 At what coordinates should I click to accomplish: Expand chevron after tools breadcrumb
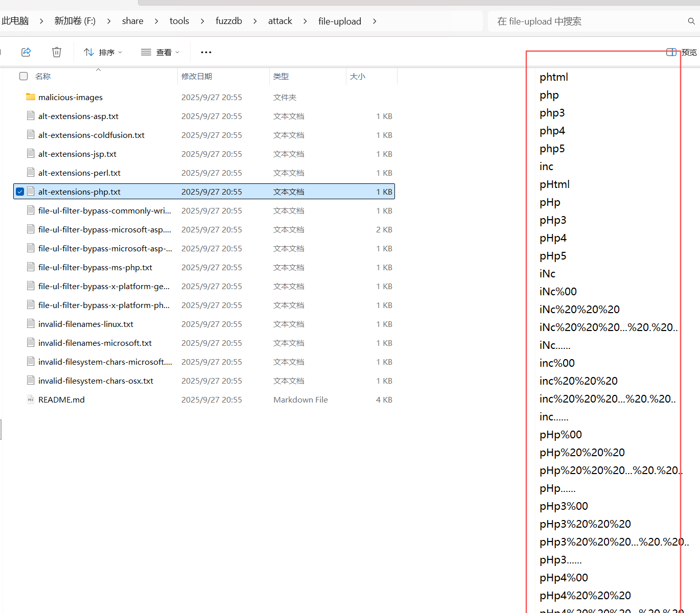pos(202,21)
